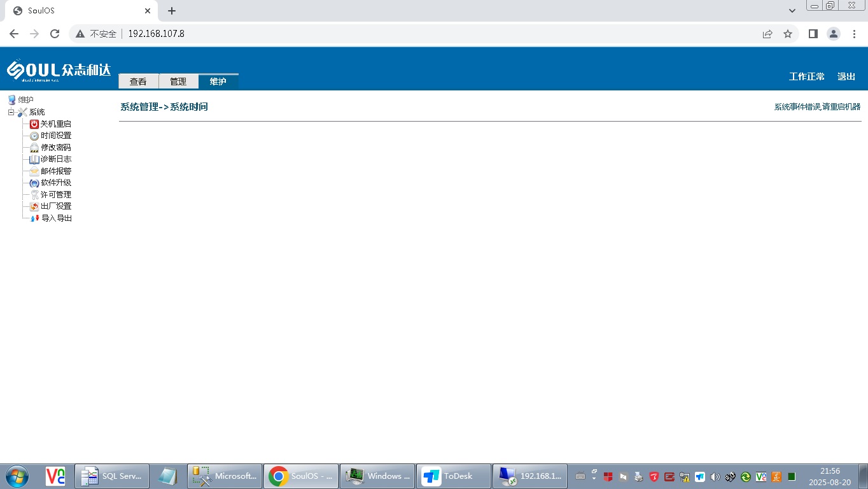Open the Chrome three-dot menu
Image resolution: width=868 pixels, height=489 pixels.
point(854,34)
